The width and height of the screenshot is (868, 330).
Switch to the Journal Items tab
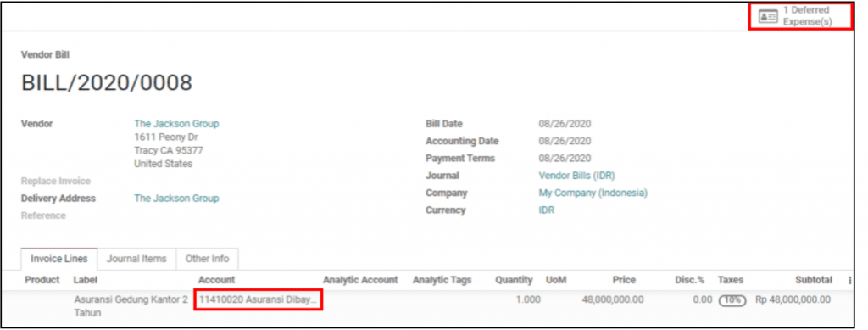point(136,259)
